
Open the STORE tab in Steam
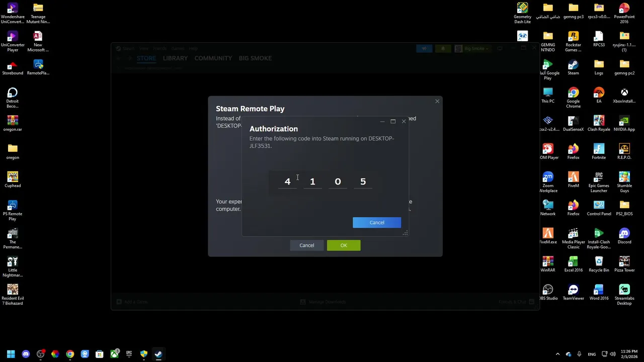[146, 58]
